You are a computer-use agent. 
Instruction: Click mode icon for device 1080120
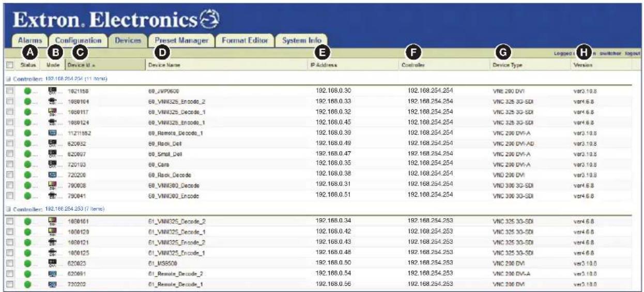point(52,232)
